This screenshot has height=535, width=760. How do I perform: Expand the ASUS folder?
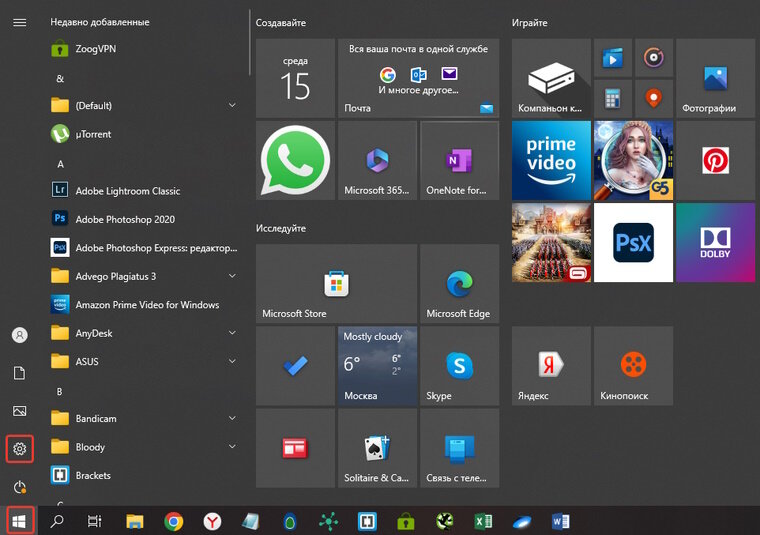[145, 362]
